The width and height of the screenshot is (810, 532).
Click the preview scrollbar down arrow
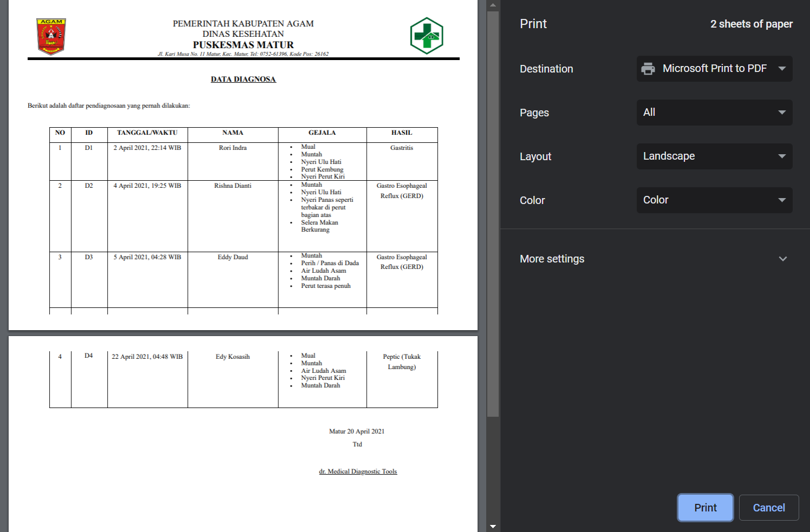point(493,526)
